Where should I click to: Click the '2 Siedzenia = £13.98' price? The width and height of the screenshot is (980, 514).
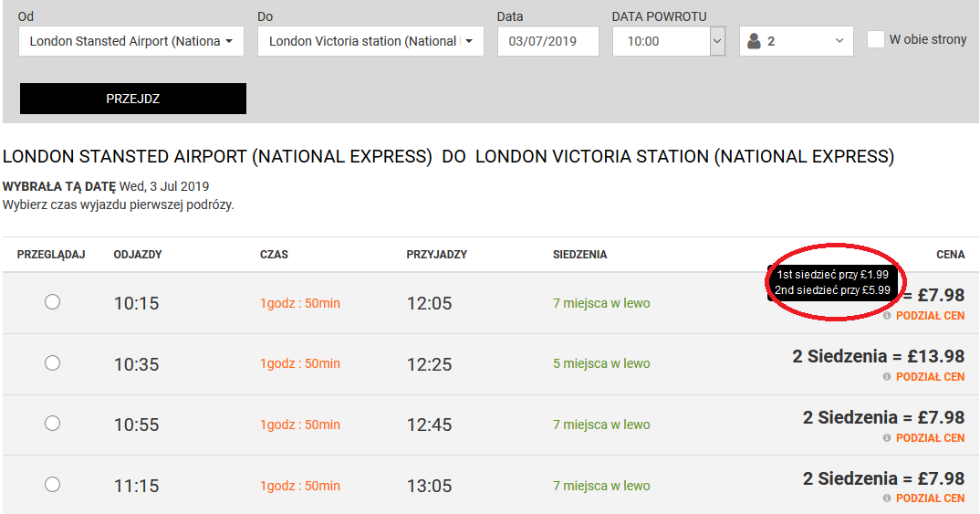[x=879, y=356]
